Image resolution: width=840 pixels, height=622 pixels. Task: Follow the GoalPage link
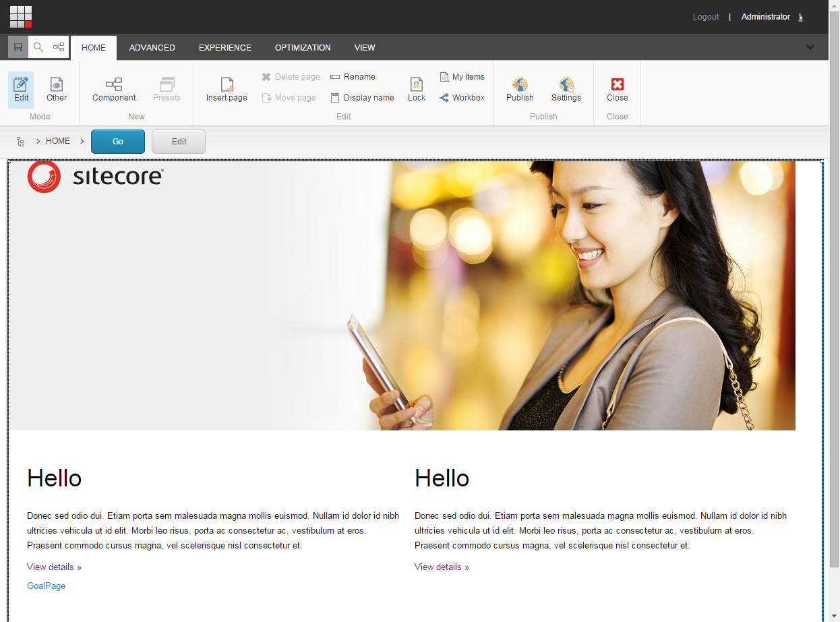point(47,586)
